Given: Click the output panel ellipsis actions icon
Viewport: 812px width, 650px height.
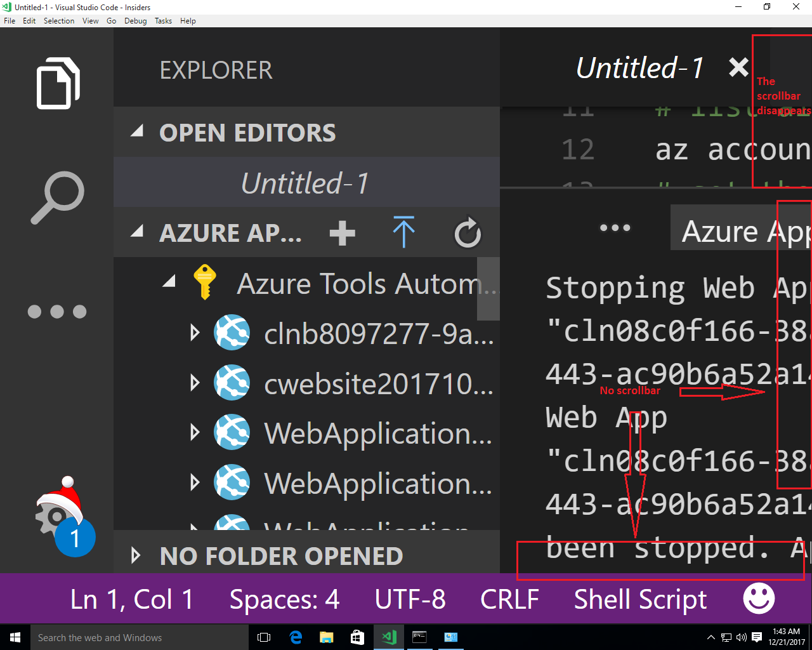Looking at the screenshot, I should [x=615, y=227].
